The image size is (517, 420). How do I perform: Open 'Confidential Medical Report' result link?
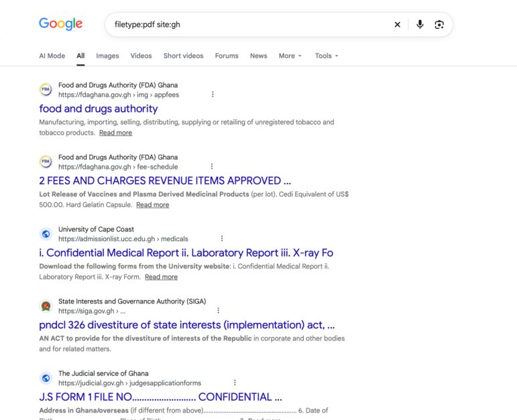(186, 253)
